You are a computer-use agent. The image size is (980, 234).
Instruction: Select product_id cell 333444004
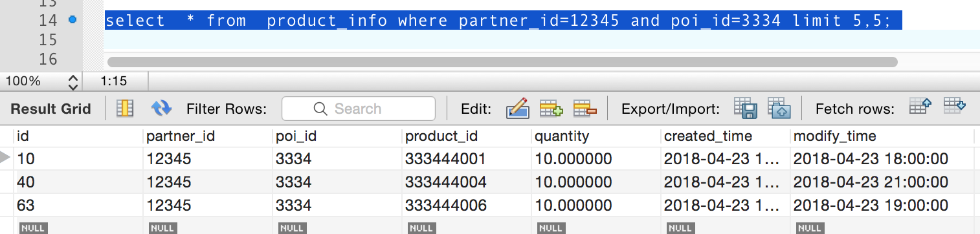point(467,182)
